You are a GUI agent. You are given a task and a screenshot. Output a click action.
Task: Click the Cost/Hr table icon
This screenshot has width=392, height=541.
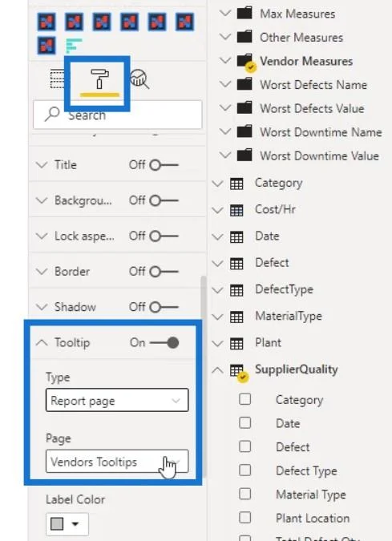pos(236,210)
